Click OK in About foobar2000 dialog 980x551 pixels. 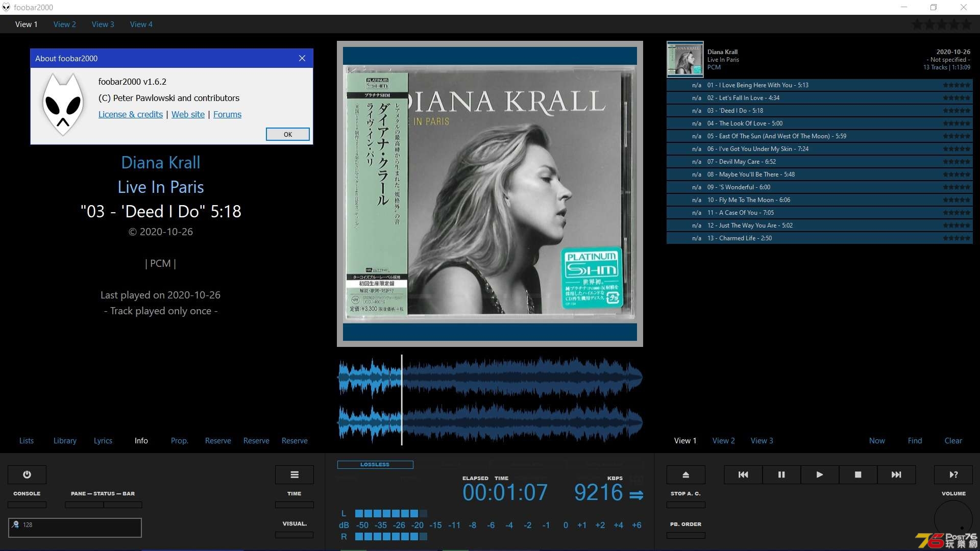point(288,134)
